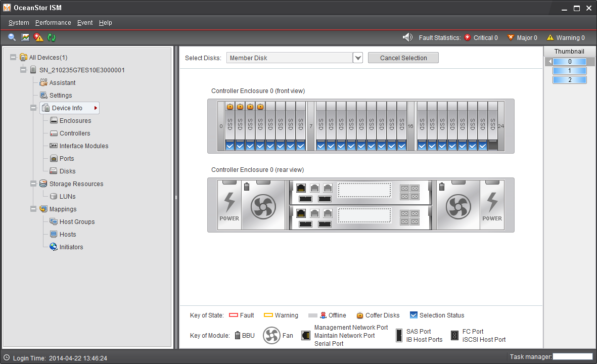Select Ports in the tree

click(x=67, y=158)
